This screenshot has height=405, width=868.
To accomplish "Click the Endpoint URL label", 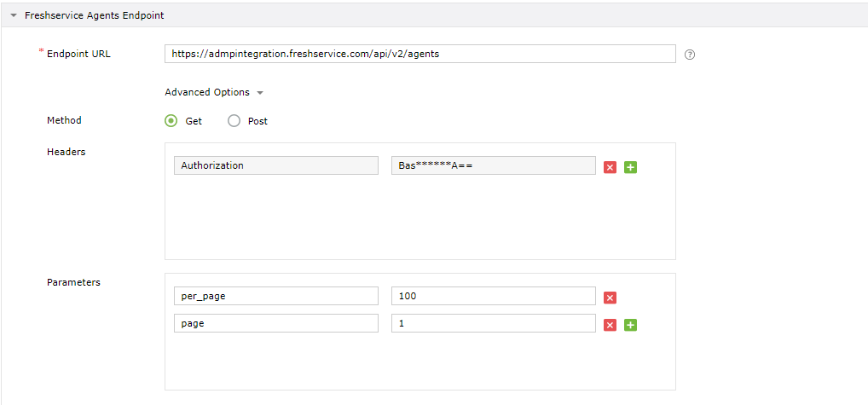I will tap(78, 54).
